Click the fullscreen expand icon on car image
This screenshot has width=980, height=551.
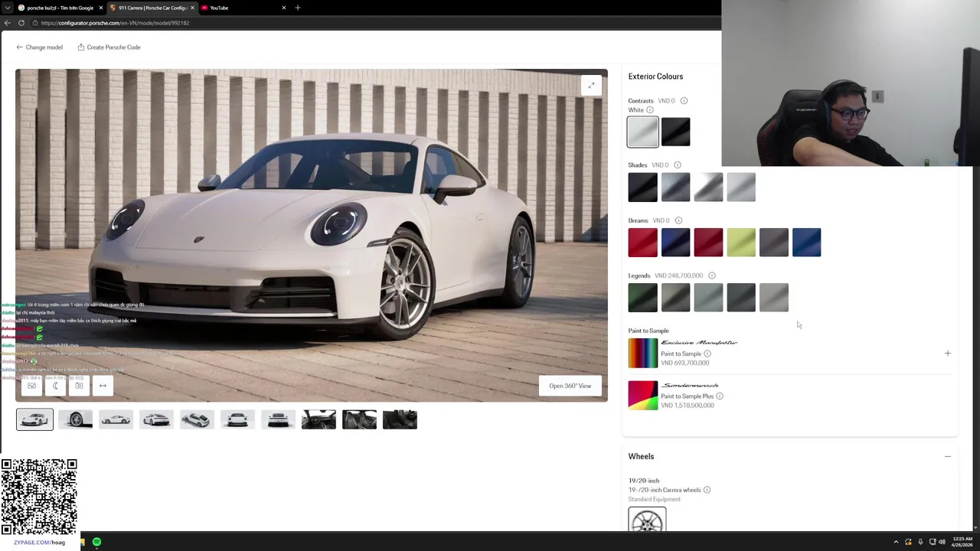coord(591,86)
